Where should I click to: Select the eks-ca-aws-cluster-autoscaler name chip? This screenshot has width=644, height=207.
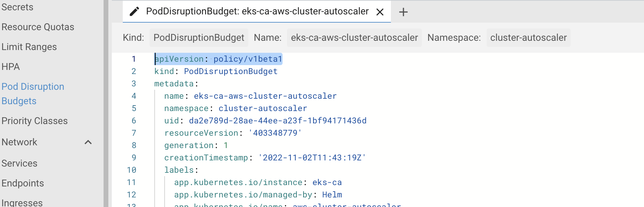point(354,38)
